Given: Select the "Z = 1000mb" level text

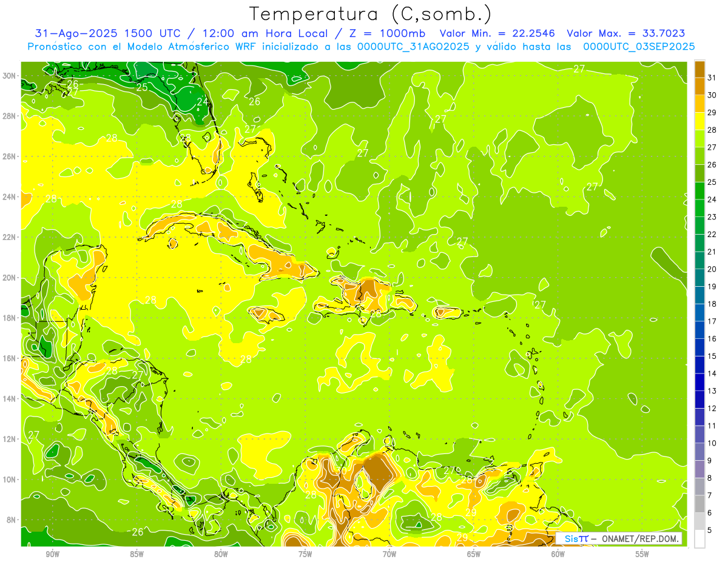Looking at the screenshot, I should point(387,33).
